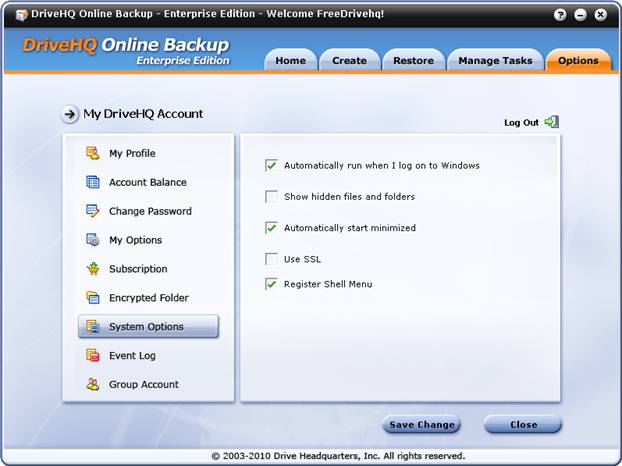Disable automatically run on Windows logon
The height and width of the screenshot is (466, 622).
click(x=271, y=165)
